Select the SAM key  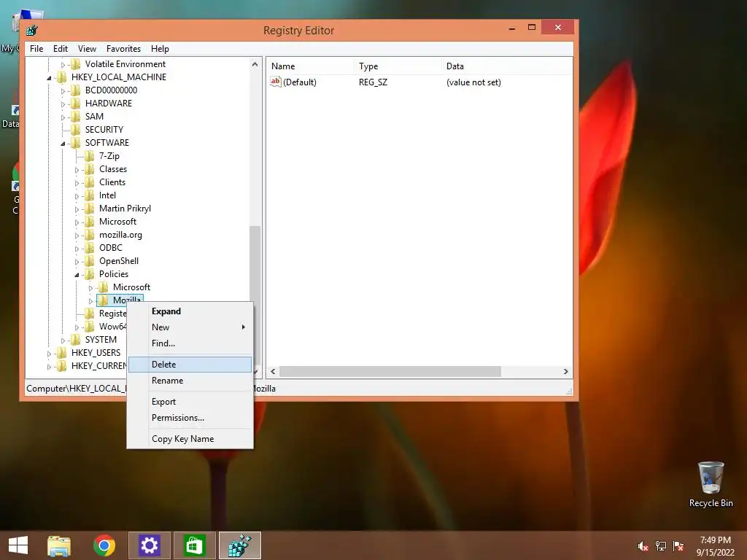click(94, 117)
